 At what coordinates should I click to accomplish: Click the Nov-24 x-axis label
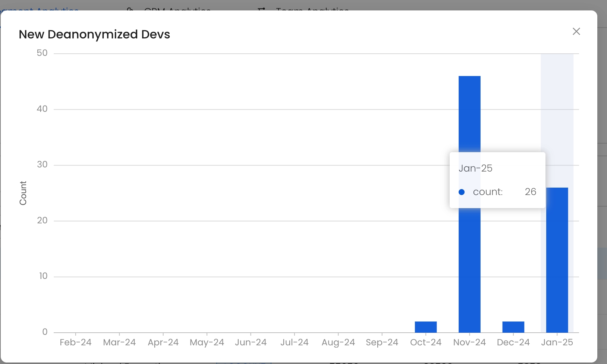pyautogui.click(x=469, y=342)
